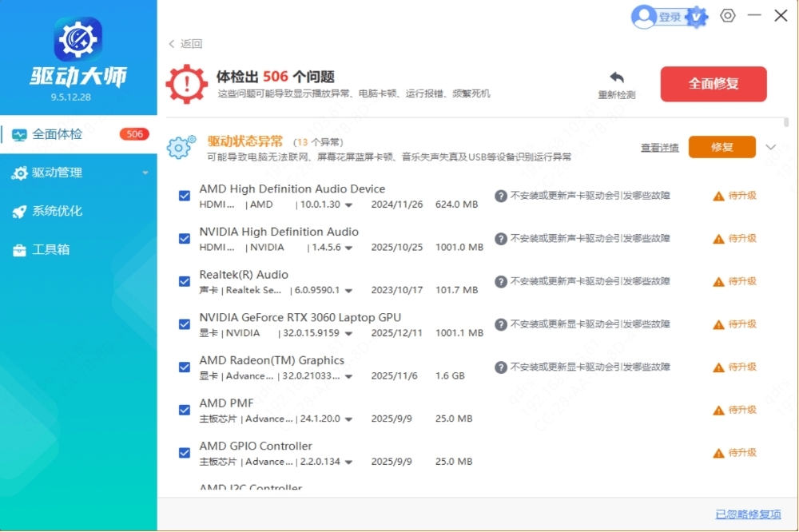Toggle AMD GPIO Controller checkbox

pos(185,453)
